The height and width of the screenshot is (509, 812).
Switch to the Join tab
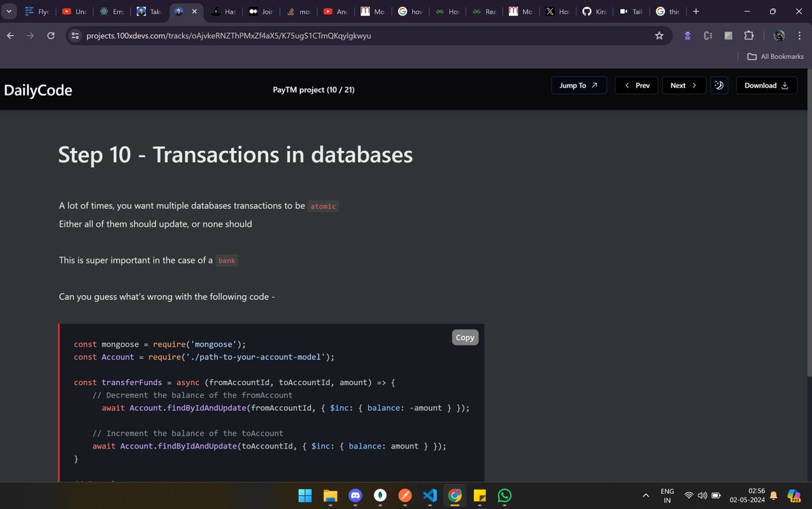[261, 12]
